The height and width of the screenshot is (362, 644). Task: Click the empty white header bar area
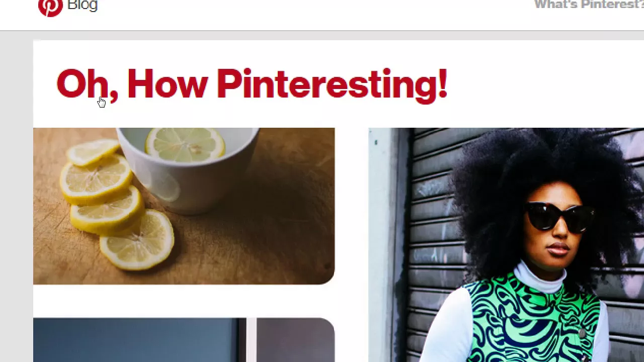pyautogui.click(x=312, y=15)
